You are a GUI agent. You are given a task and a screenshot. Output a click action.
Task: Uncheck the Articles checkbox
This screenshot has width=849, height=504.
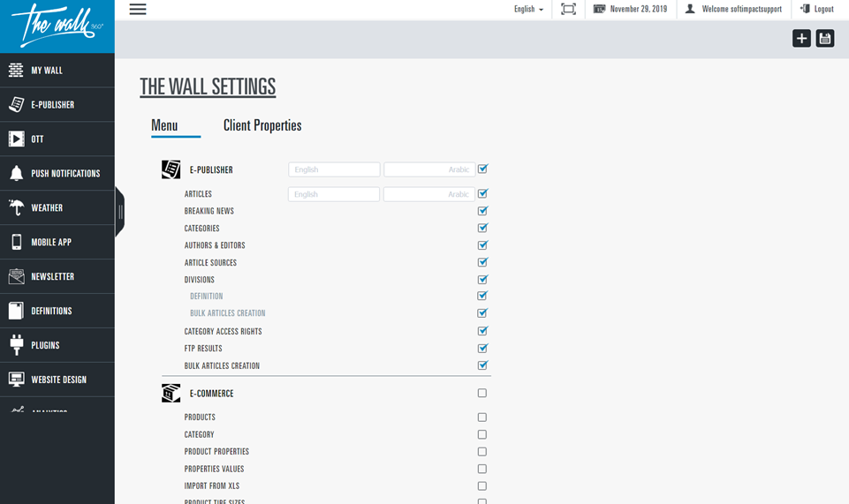click(x=482, y=193)
